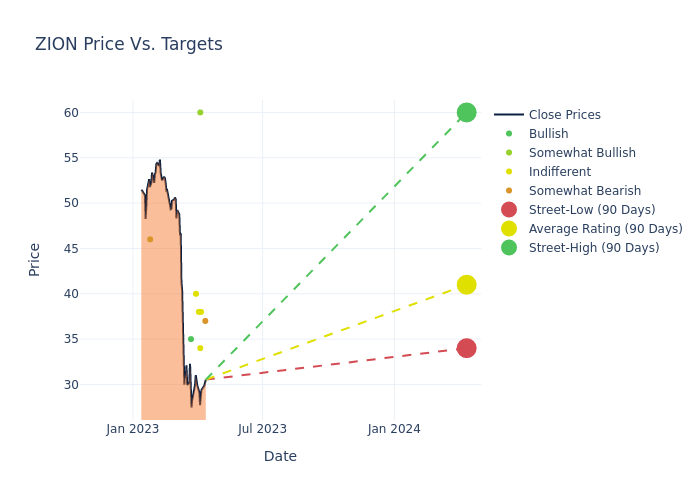Click the Somewhat Bullish dot at 60
This screenshot has width=700, height=500.
(200, 112)
